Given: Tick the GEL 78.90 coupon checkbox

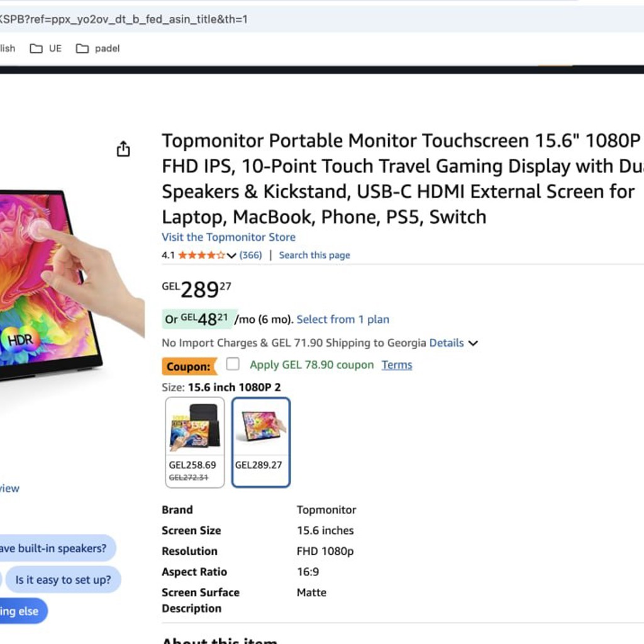Looking at the screenshot, I should (233, 364).
